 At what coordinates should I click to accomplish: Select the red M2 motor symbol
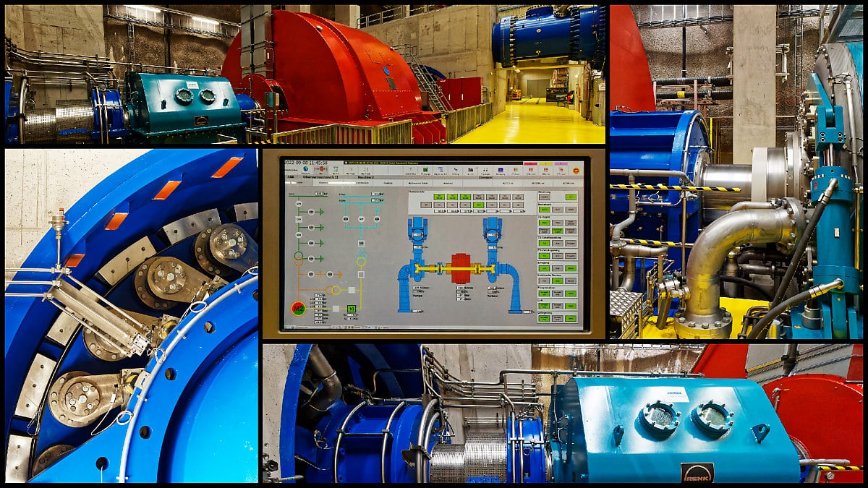297,309
